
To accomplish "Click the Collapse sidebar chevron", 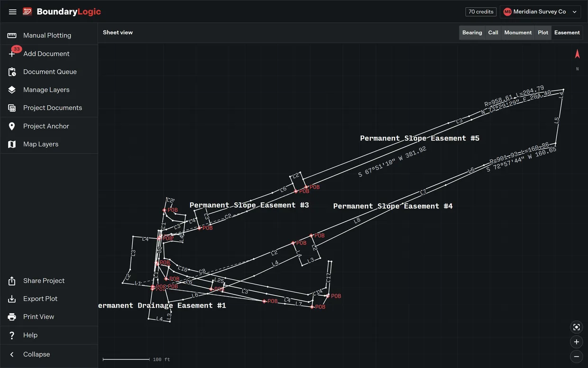I will [x=12, y=354].
